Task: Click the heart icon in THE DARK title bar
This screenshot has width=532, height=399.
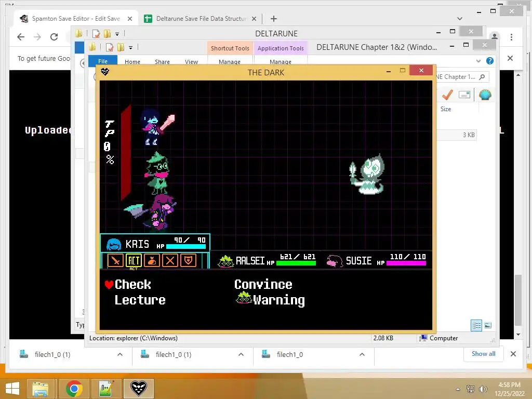Action: click(105, 72)
